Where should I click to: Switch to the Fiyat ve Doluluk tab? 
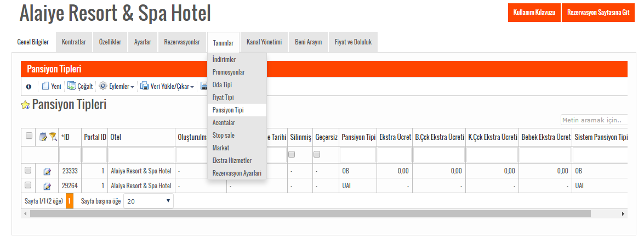pyautogui.click(x=353, y=42)
